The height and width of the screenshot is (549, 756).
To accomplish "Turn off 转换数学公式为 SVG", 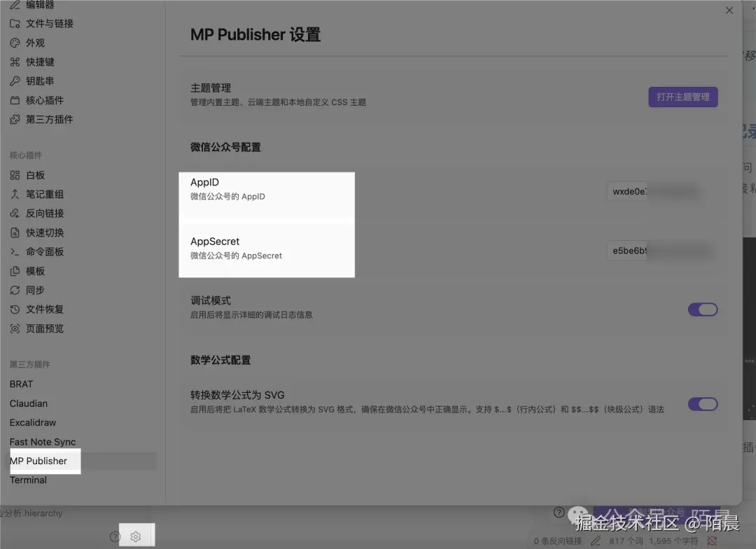I will click(x=703, y=404).
